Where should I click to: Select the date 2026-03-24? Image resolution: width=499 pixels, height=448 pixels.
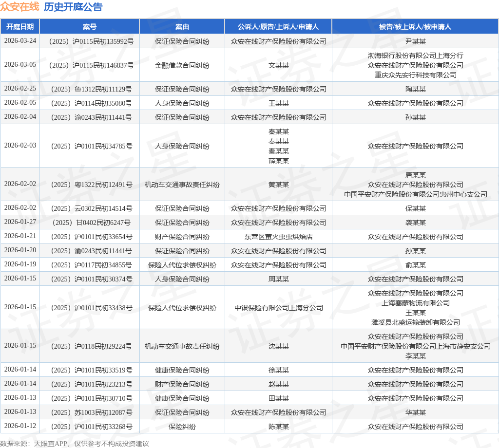point(20,41)
